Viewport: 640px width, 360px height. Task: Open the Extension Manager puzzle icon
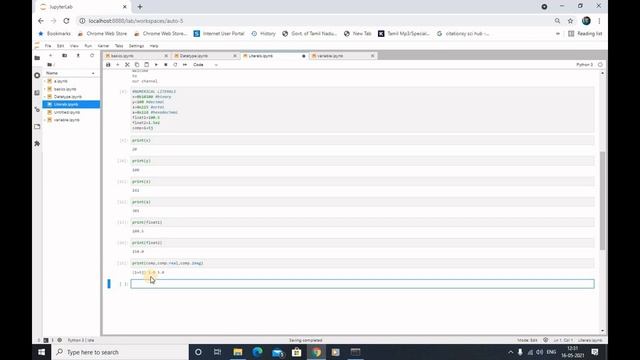(37, 144)
